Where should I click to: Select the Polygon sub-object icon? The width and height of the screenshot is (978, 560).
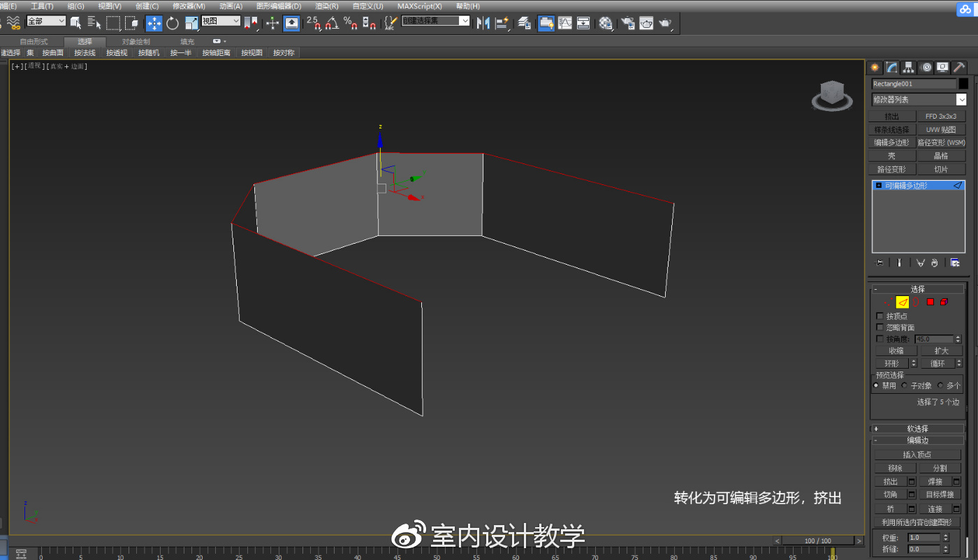930,302
